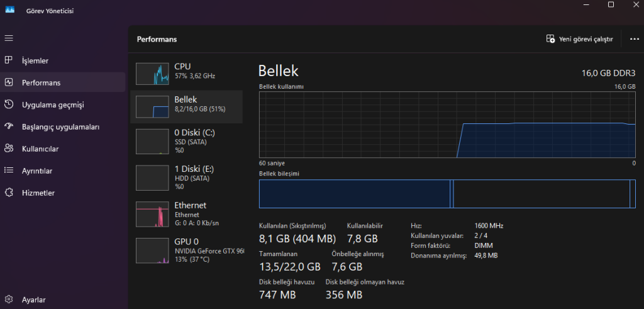644x309 pixels.
Task: Click the Başlangıç uygulamaları gauge icon
Action: pos(9,126)
